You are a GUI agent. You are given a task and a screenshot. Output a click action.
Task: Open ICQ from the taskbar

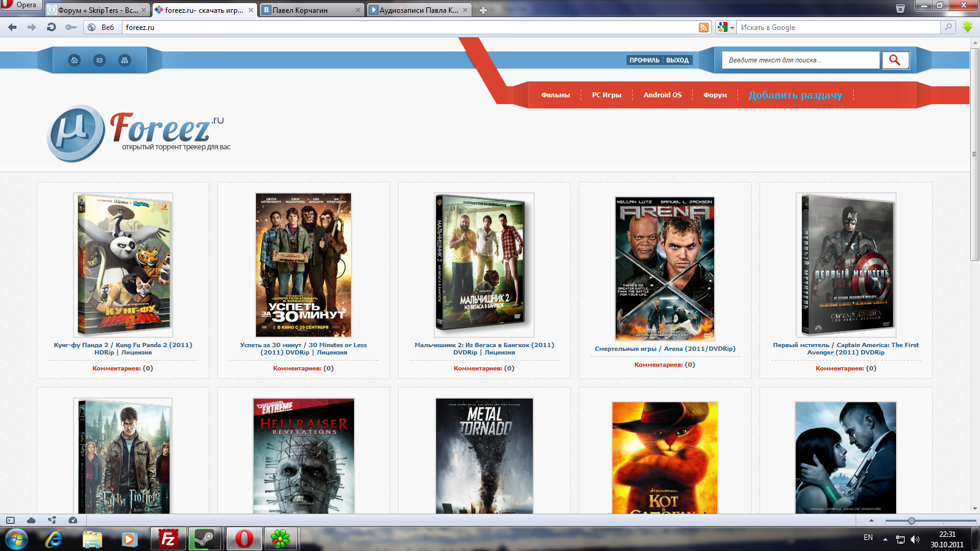pyautogui.click(x=281, y=539)
